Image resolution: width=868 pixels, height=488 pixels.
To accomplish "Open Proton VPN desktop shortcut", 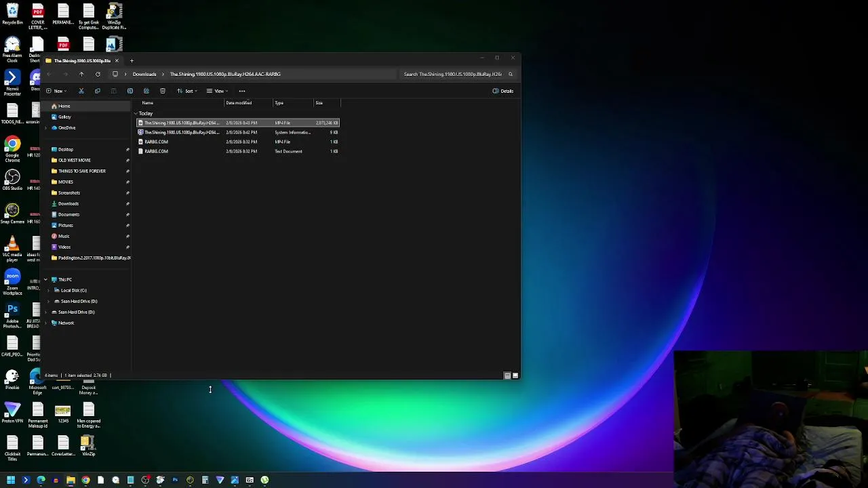I will 12,413.
